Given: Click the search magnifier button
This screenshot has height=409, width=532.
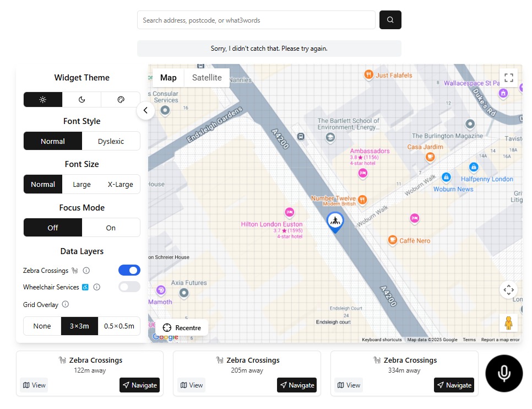Looking at the screenshot, I should coord(390,20).
